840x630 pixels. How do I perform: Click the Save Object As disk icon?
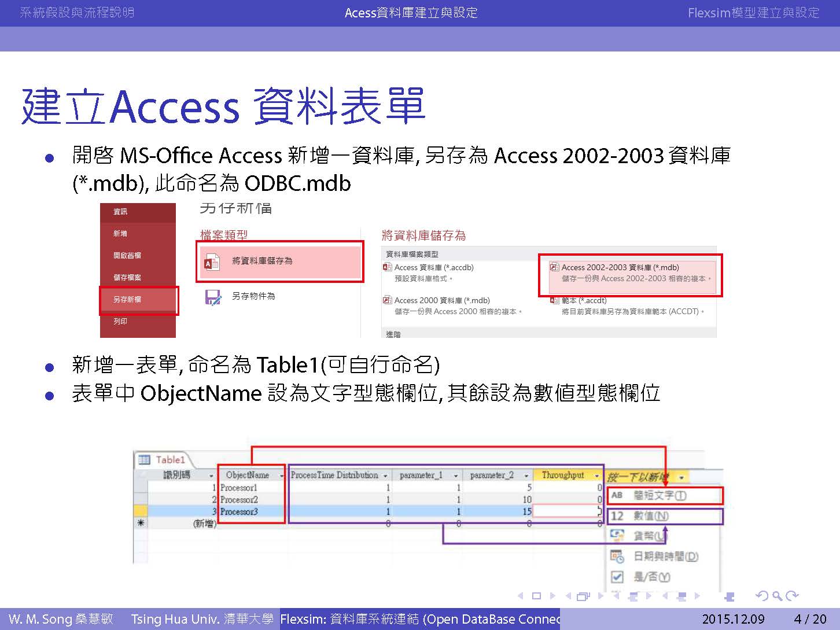pyautogui.click(x=213, y=297)
